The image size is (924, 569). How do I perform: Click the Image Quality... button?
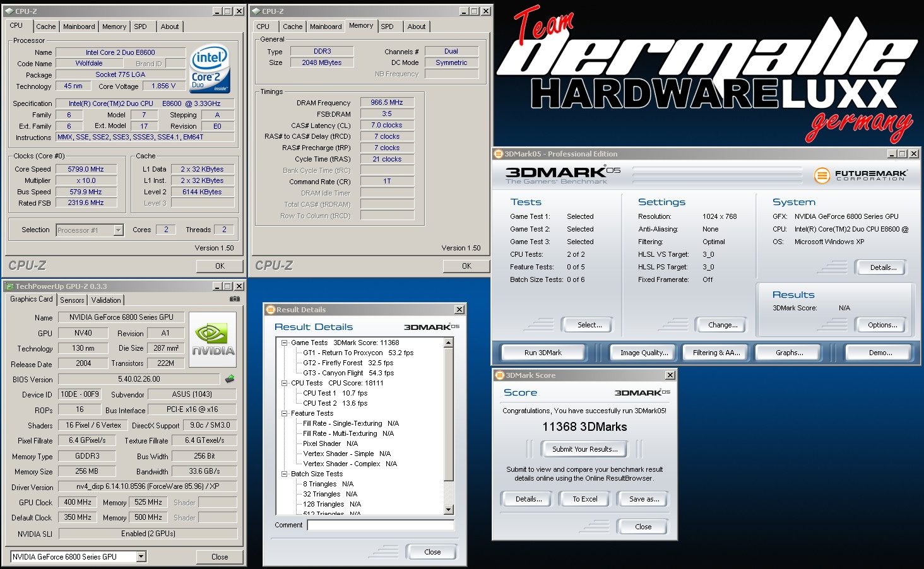(x=644, y=353)
